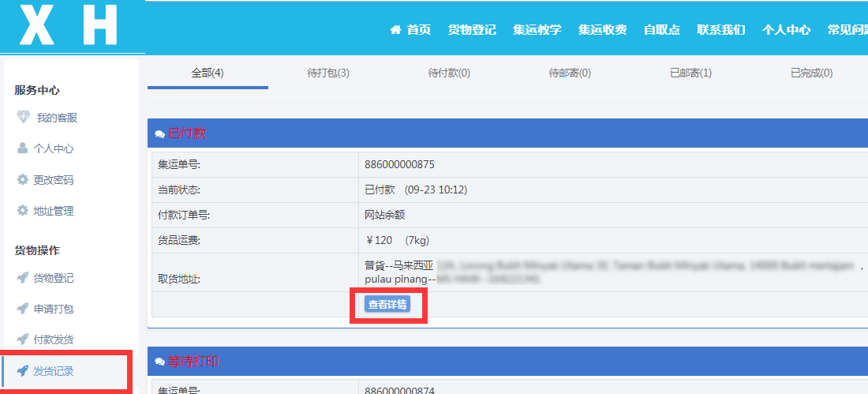The image size is (868, 394).
Task: Click the gear icon beside 地址管理
Action: 23,211
